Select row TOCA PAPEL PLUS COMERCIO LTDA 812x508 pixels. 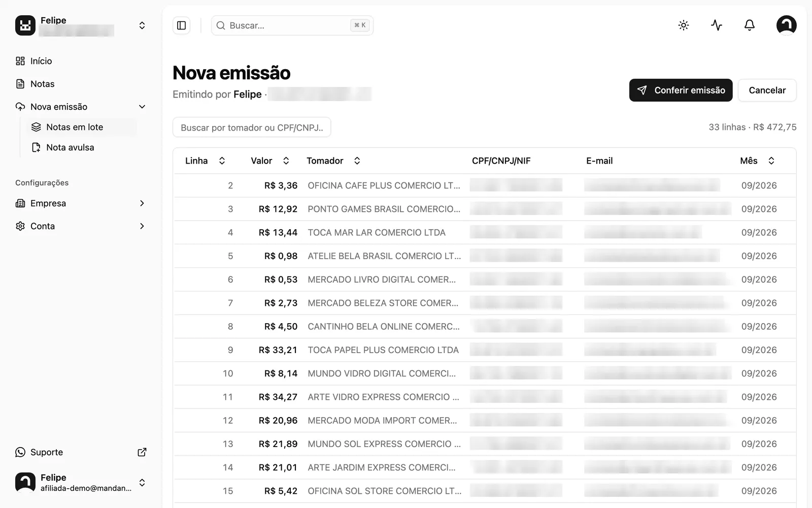[x=485, y=350]
